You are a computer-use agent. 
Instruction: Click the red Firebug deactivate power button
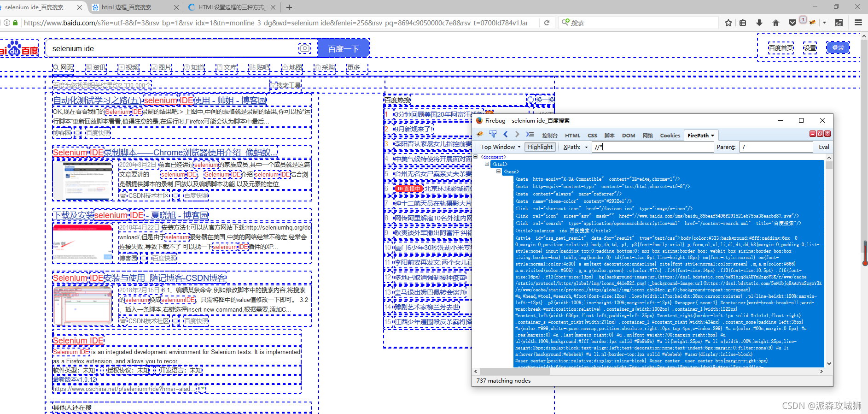pyautogui.click(x=827, y=134)
